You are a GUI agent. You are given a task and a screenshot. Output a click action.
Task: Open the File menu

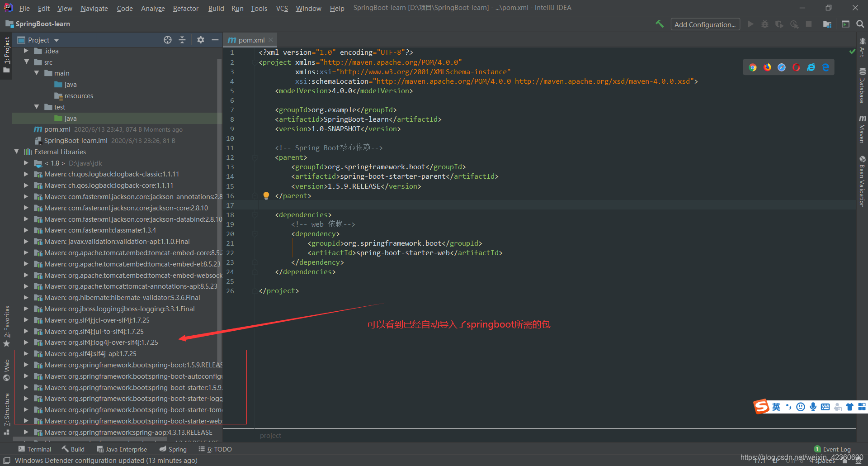pyautogui.click(x=24, y=8)
